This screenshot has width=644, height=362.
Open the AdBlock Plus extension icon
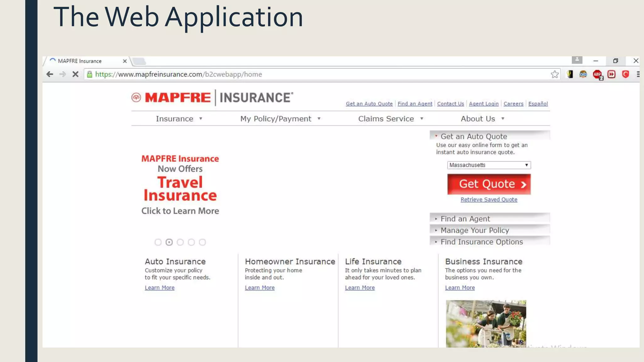tap(597, 74)
